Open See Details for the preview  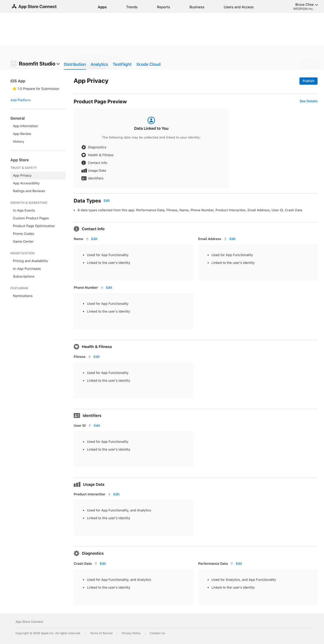[x=308, y=101]
